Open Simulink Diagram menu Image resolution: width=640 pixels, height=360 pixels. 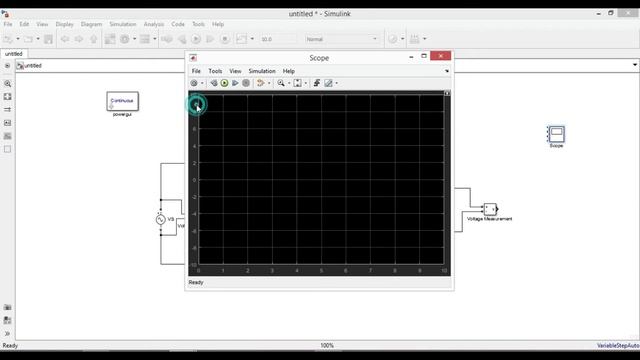pos(91,24)
